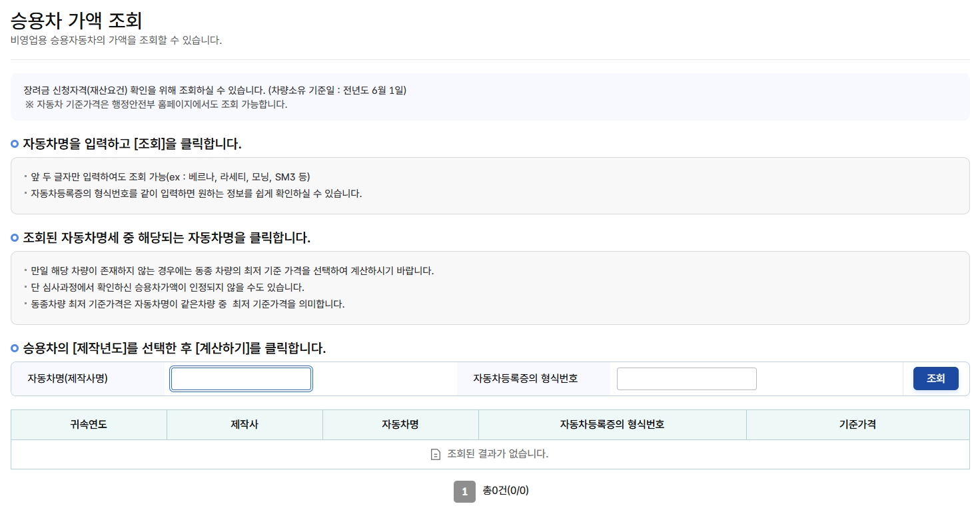Image resolution: width=980 pixels, height=514 pixels.
Task: Focus the 자동차명(제작사명) input field
Action: click(241, 379)
